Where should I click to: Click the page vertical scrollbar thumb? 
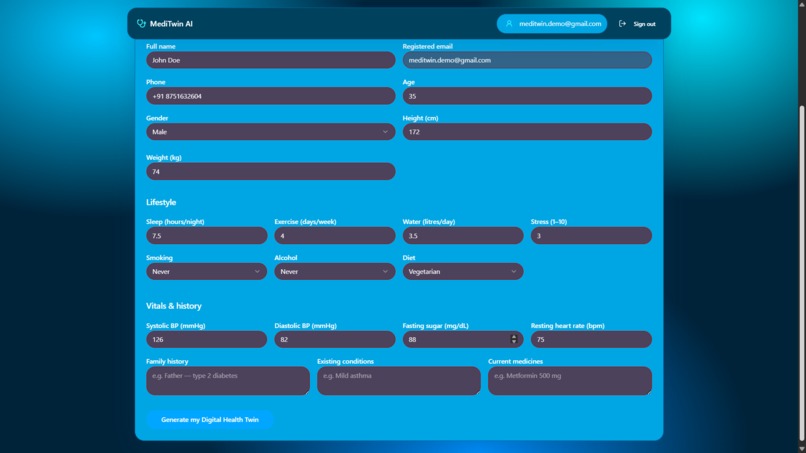[801, 273]
